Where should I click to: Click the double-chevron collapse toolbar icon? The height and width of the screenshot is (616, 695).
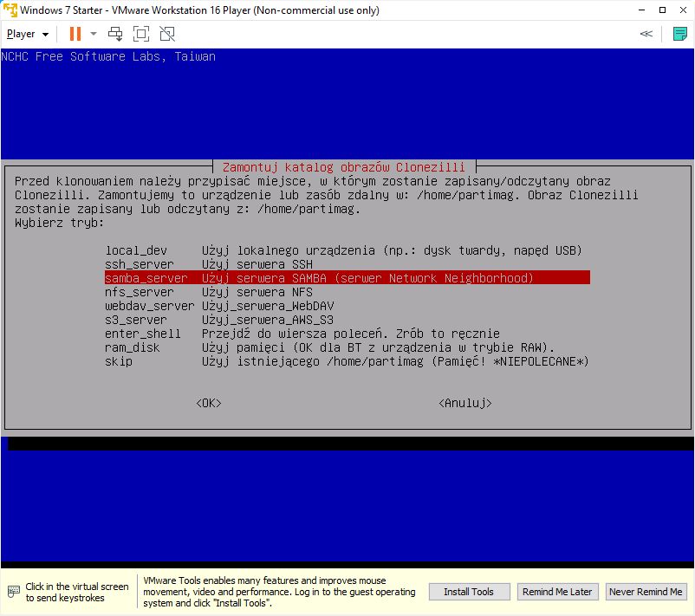tap(646, 34)
